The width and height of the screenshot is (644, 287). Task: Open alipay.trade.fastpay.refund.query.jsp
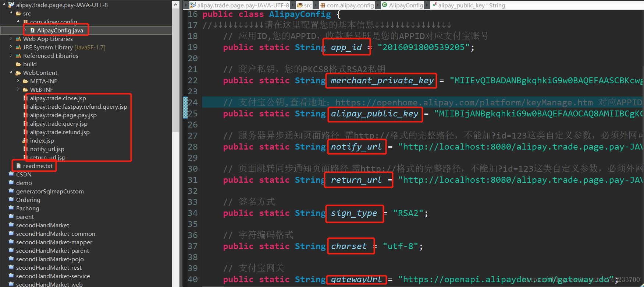[79, 106]
